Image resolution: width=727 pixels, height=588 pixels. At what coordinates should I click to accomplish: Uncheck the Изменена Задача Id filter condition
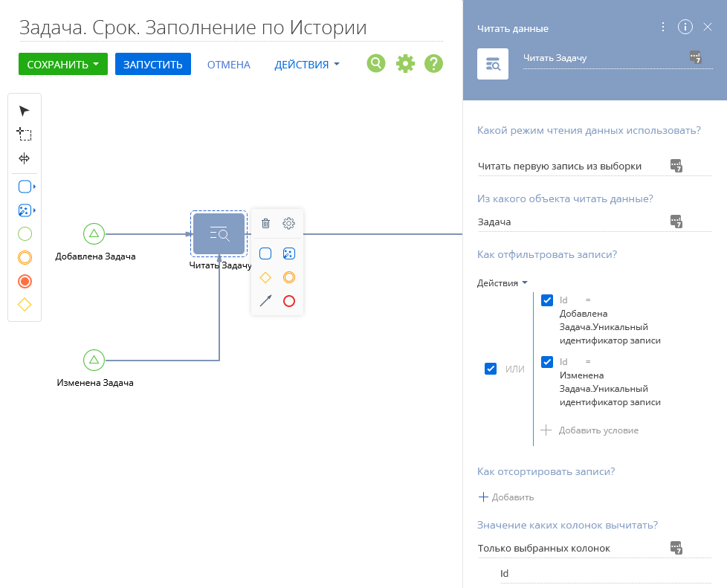(547, 362)
